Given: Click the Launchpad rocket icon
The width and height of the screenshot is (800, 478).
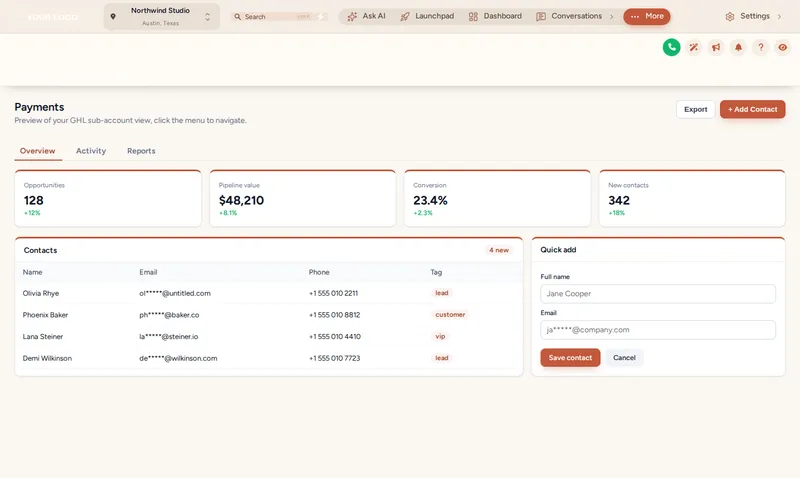Looking at the screenshot, I should [x=405, y=17].
